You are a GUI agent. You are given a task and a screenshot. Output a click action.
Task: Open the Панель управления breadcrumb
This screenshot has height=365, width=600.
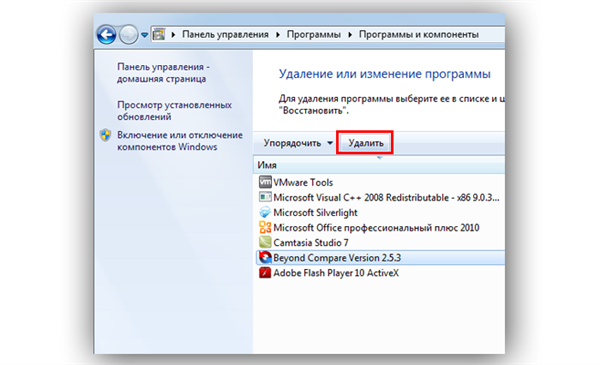pos(225,34)
